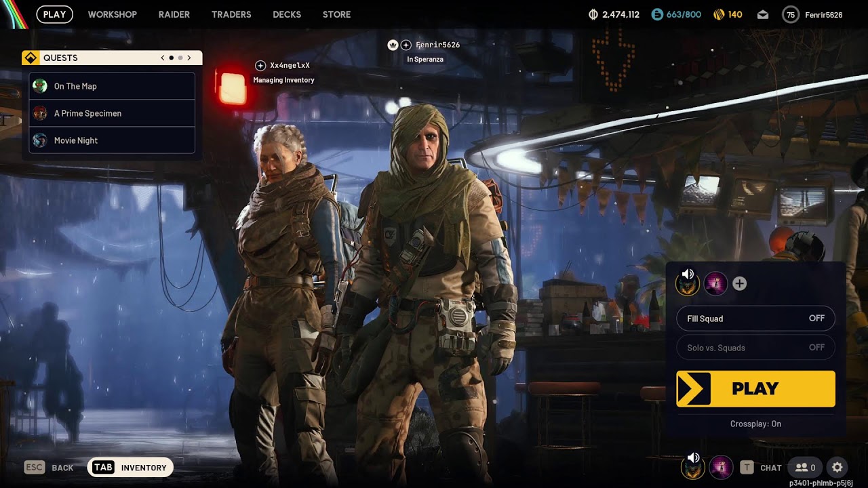Open the Chat label
Viewport: 868px width, 488px height.
click(x=771, y=468)
